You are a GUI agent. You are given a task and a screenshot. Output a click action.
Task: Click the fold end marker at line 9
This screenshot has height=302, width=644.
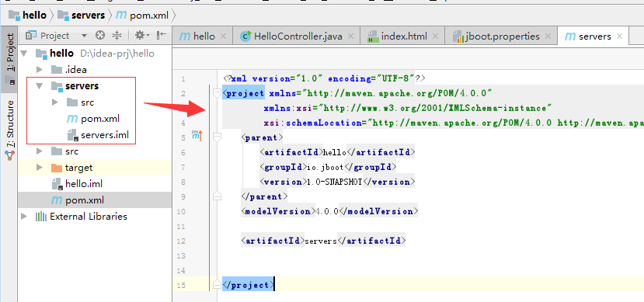click(x=217, y=196)
